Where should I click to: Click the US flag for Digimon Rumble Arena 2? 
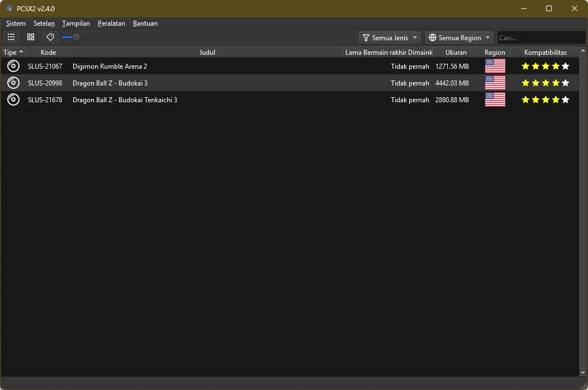(495, 66)
